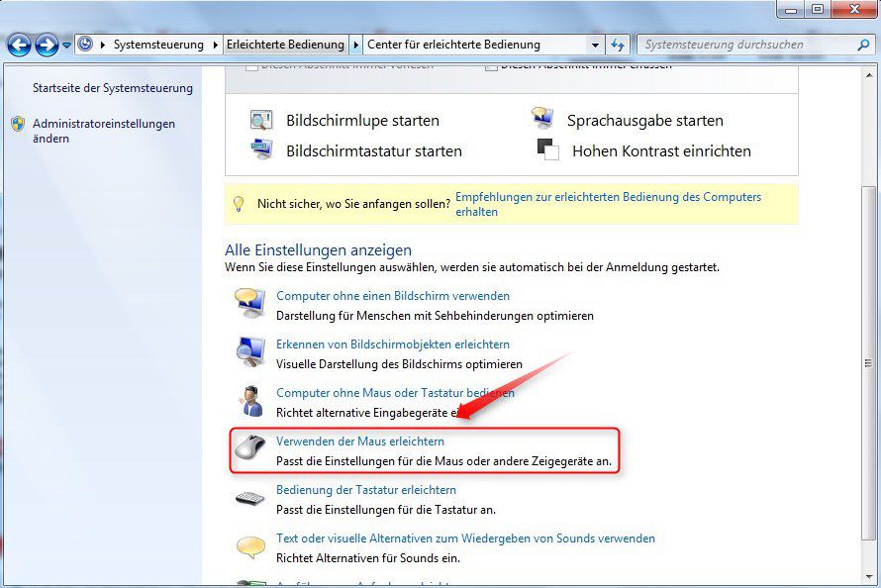Start Bildschirmlupe via its magnifier icon
Image resolution: width=881 pixels, height=588 pixels.
[262, 119]
